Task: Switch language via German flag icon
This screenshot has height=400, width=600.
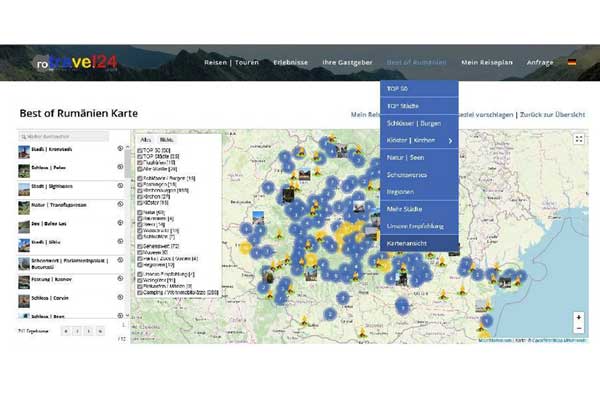Action: click(571, 63)
